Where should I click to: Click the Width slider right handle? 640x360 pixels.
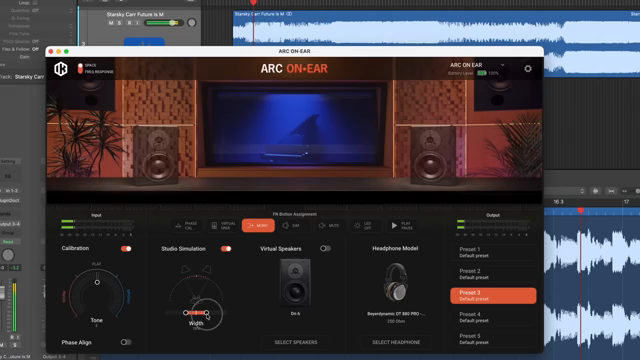[207, 313]
